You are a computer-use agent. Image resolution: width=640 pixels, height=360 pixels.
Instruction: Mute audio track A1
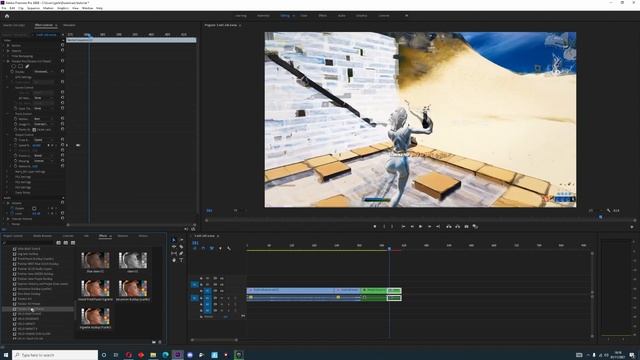pyautogui.click(x=222, y=298)
